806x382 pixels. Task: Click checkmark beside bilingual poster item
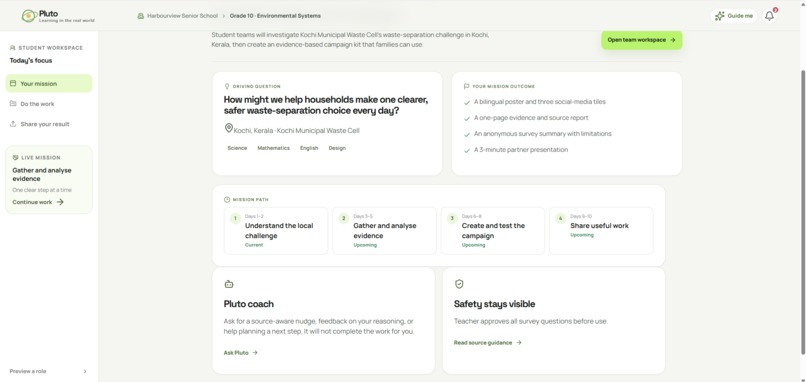[467, 102]
